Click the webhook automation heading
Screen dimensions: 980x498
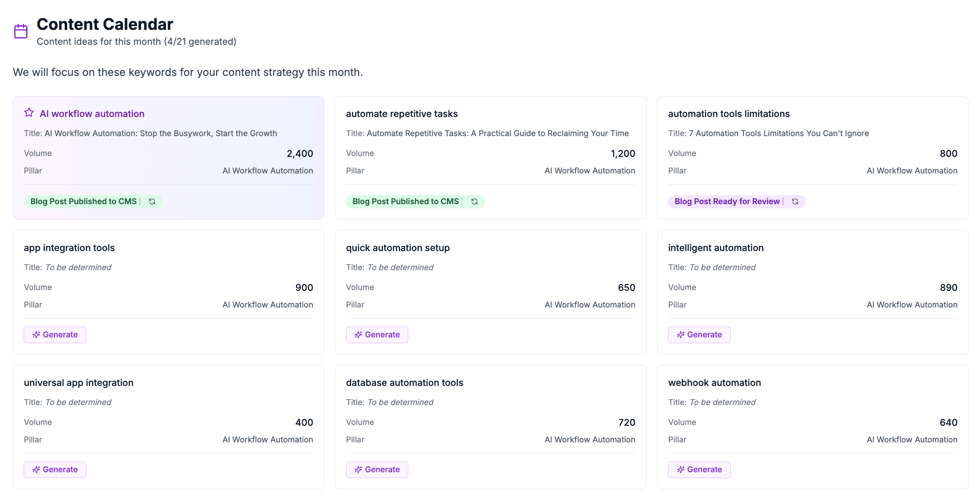click(x=714, y=383)
